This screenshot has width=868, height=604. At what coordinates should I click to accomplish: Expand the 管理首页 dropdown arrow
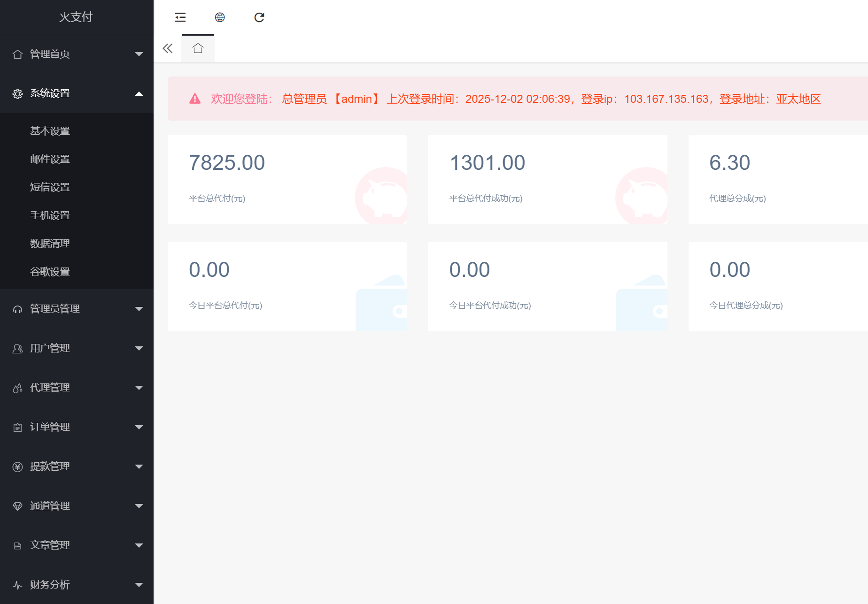tap(139, 54)
